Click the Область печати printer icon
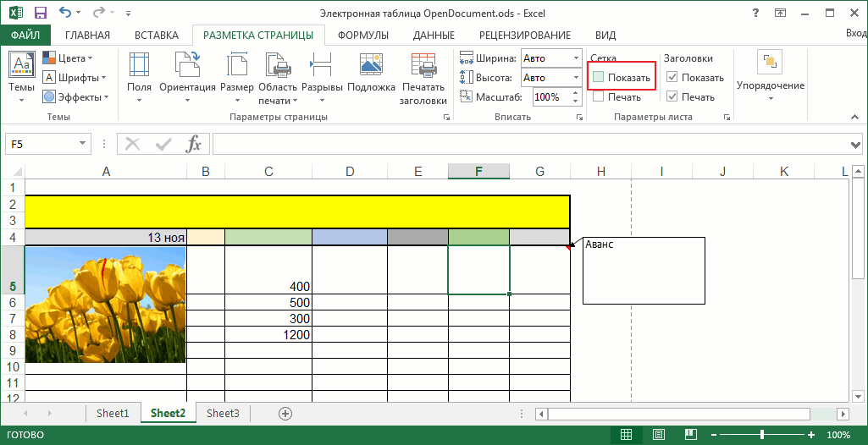 (x=278, y=65)
